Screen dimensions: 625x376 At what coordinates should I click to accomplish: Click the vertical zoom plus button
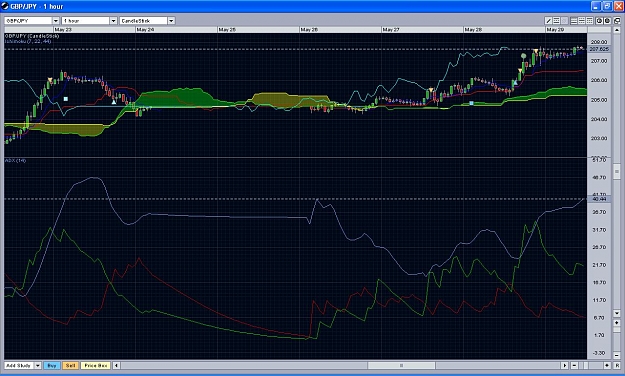[x=617, y=323]
